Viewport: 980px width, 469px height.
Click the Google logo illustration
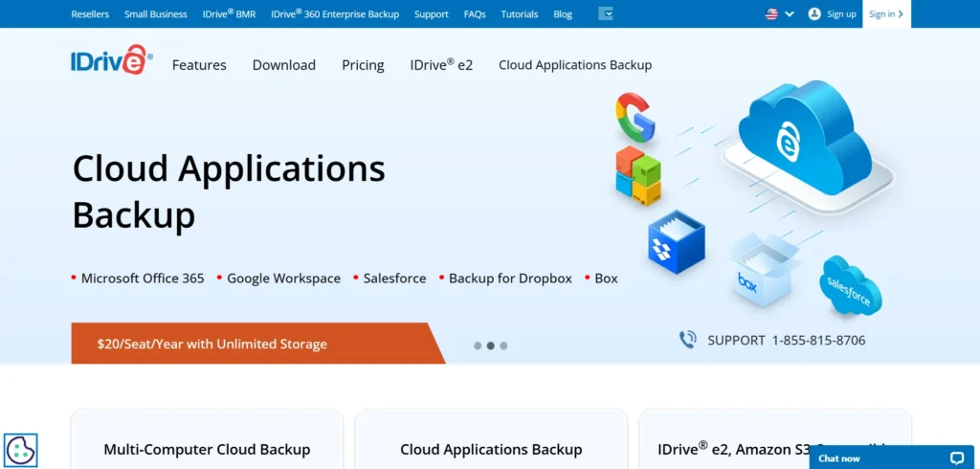(x=635, y=117)
